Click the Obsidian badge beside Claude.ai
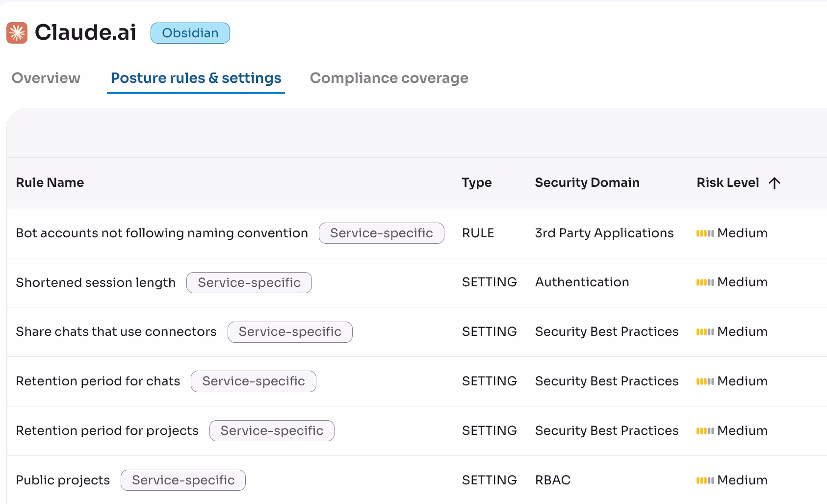Image resolution: width=827 pixels, height=504 pixels. tap(190, 33)
